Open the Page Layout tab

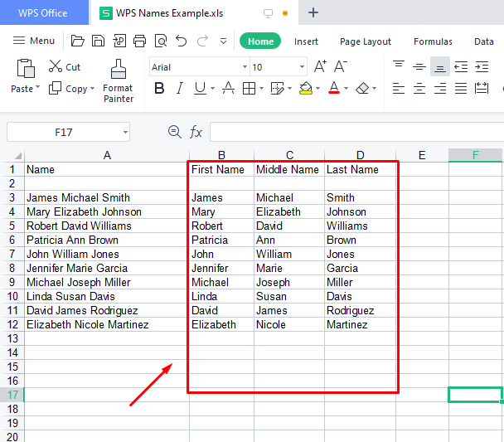click(366, 41)
